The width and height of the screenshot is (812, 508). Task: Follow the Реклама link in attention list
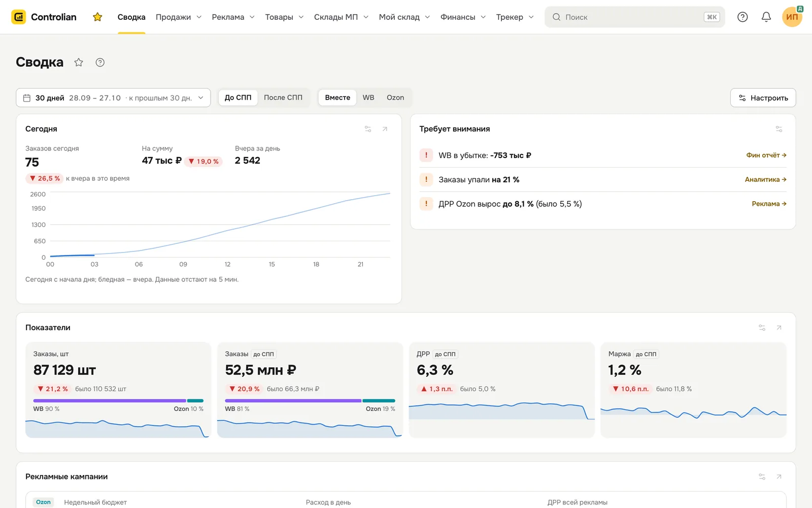pos(769,204)
